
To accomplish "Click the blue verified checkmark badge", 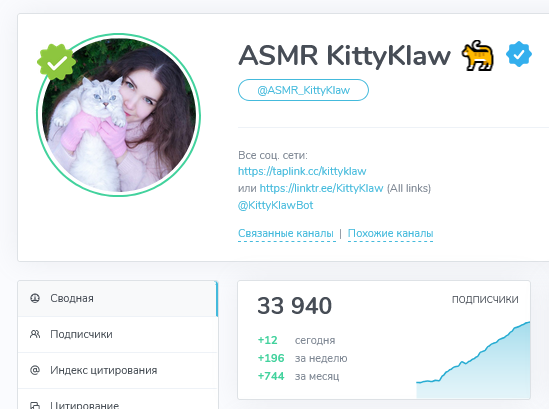I will pos(519,54).
